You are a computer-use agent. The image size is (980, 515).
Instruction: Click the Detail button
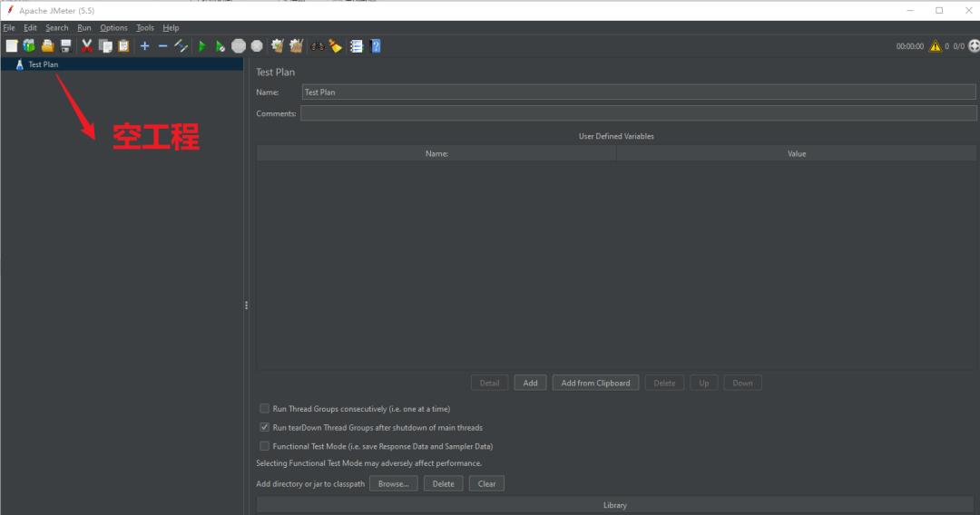(489, 383)
